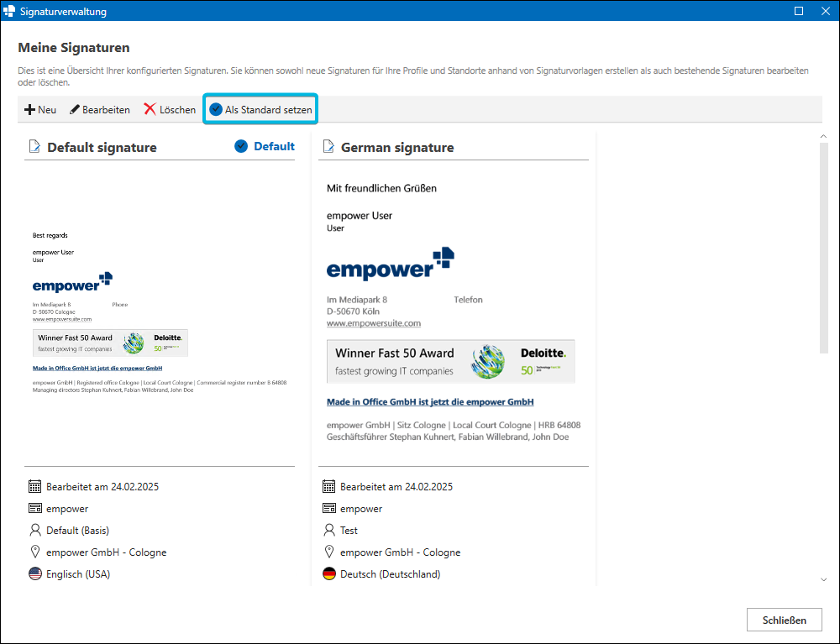Viewport: 840px width, 644px height.
Task: Click the Bearbeiten pencil icon
Action: pyautogui.click(x=75, y=110)
